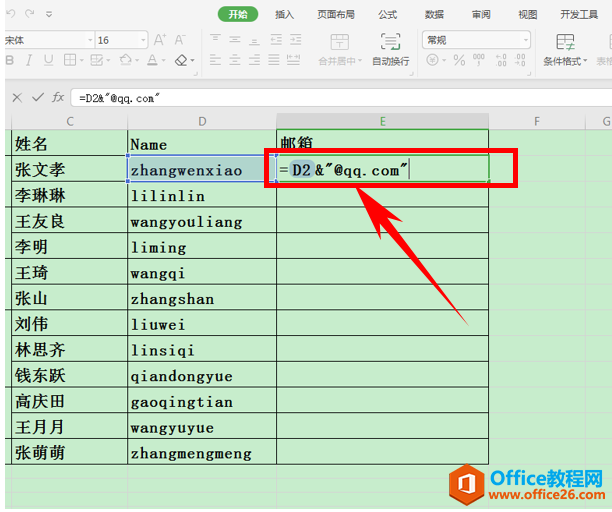The image size is (612, 512).
Task: Toggle Underline formatting
Action: pos(48,60)
